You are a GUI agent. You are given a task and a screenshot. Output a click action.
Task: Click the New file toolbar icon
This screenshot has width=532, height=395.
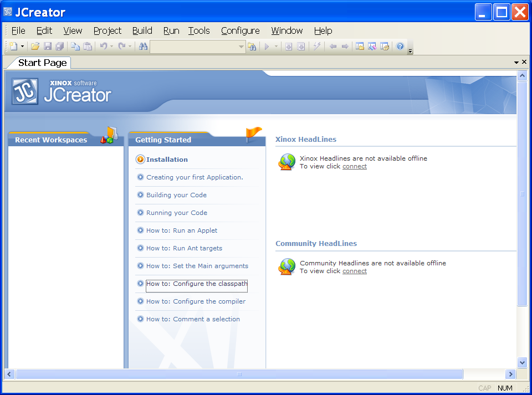tap(14, 47)
